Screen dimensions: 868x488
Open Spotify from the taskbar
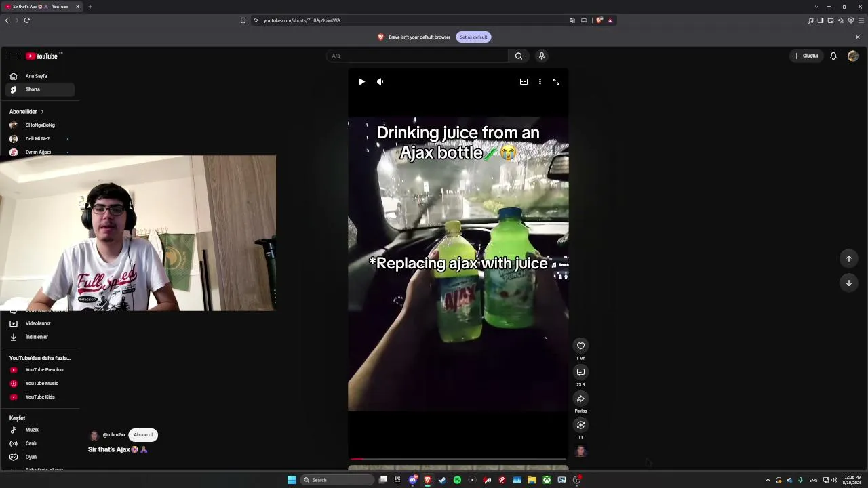click(457, 480)
